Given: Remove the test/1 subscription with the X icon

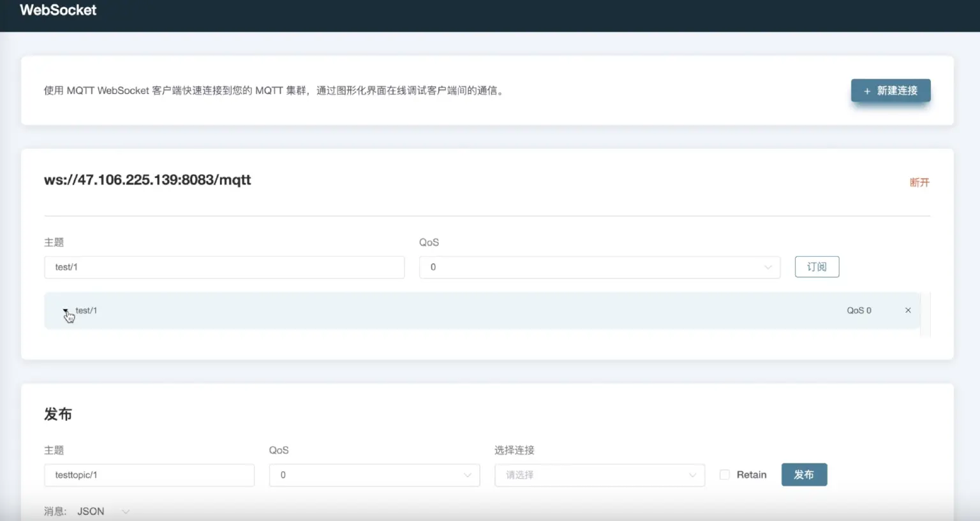Looking at the screenshot, I should pyautogui.click(x=908, y=310).
